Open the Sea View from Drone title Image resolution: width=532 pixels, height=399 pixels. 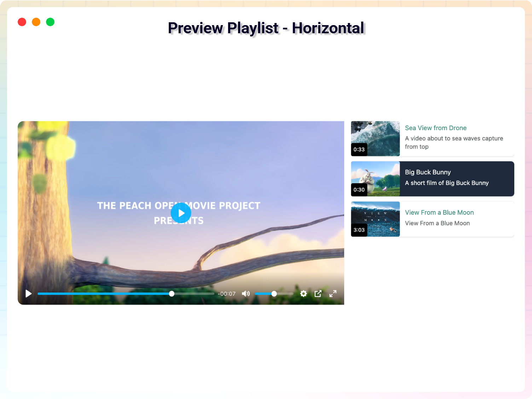(x=436, y=128)
